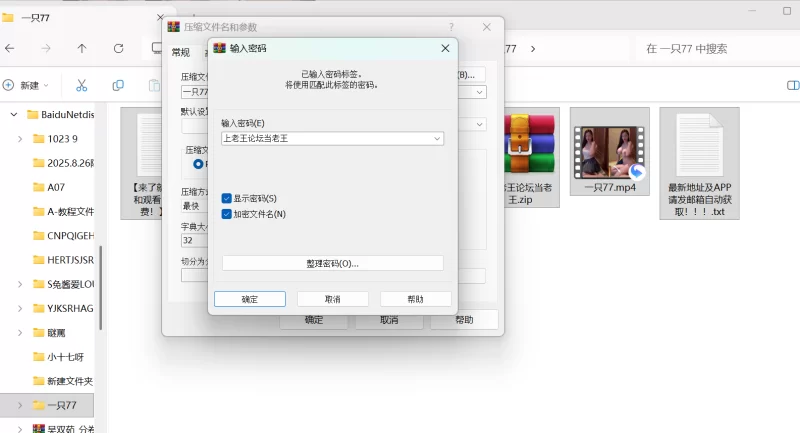This screenshot has height=433, width=800.
Task: Click the 整理密码(O)... button
Action: pyautogui.click(x=332, y=263)
